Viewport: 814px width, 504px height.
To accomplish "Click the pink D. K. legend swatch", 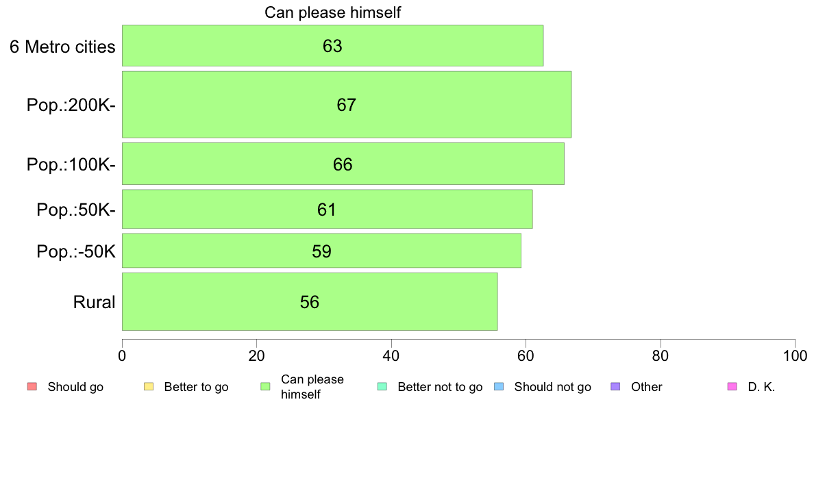I will [732, 387].
